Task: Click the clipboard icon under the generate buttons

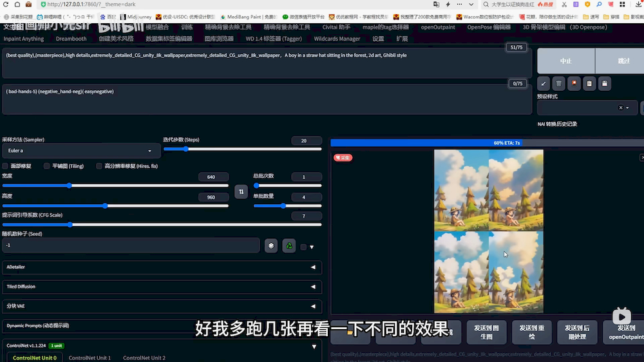Action: (589, 83)
